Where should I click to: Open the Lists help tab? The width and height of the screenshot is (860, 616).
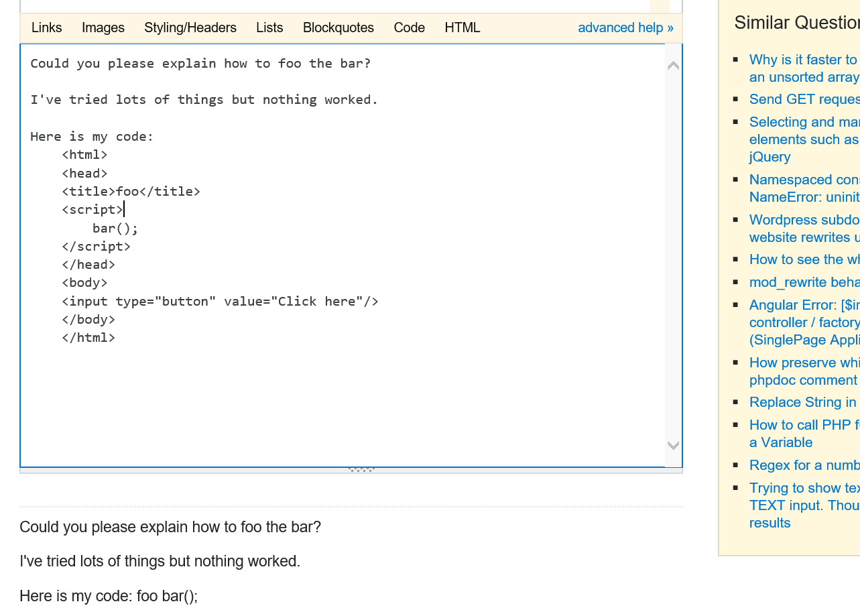269,27
